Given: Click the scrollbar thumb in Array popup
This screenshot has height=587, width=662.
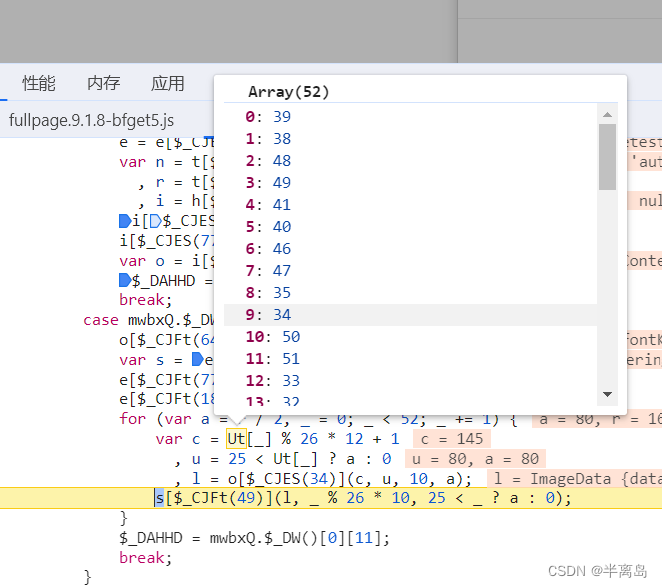Looking at the screenshot, I should [607, 157].
